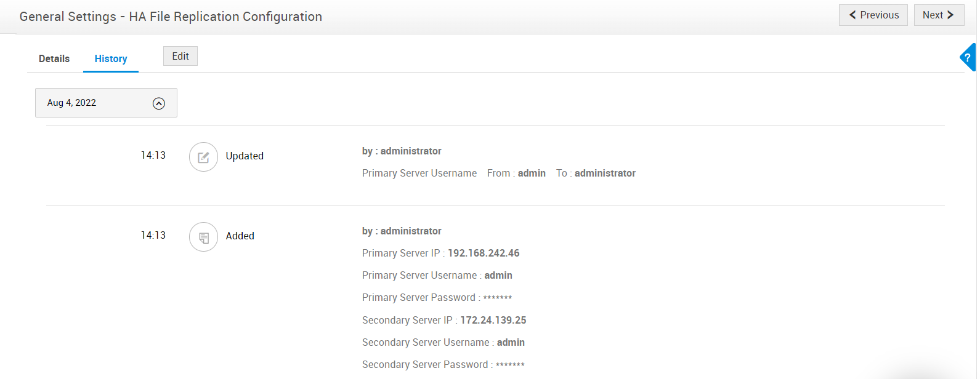Click the Added entry document icon
Screen dimensions: 980x379
(x=203, y=237)
